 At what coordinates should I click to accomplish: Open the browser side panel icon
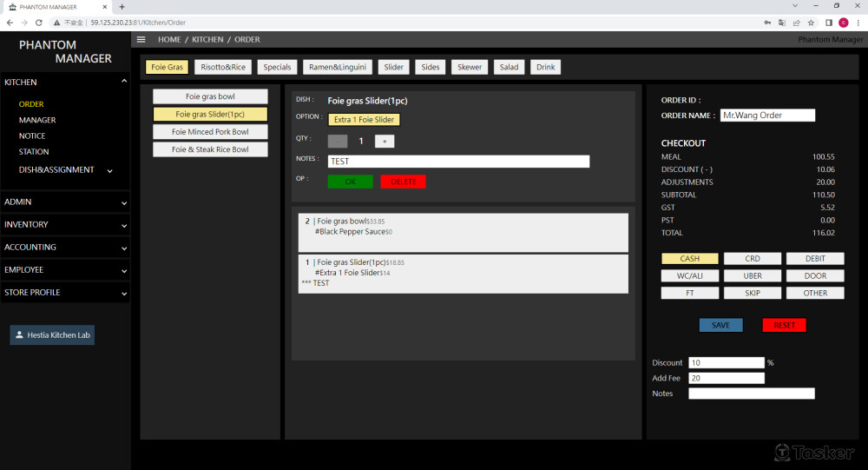click(x=828, y=23)
